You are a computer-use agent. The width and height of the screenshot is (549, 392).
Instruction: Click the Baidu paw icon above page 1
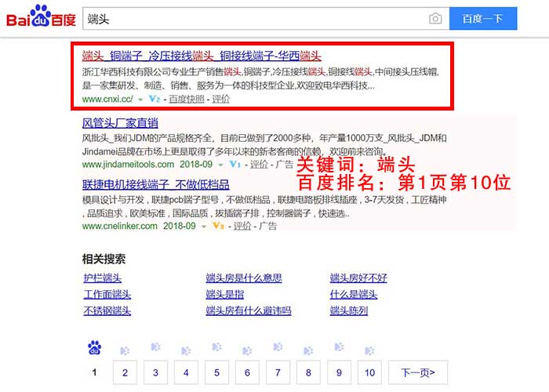(95, 347)
